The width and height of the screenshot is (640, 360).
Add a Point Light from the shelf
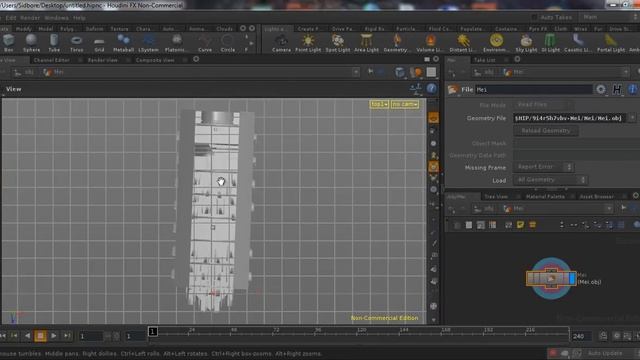click(308, 43)
